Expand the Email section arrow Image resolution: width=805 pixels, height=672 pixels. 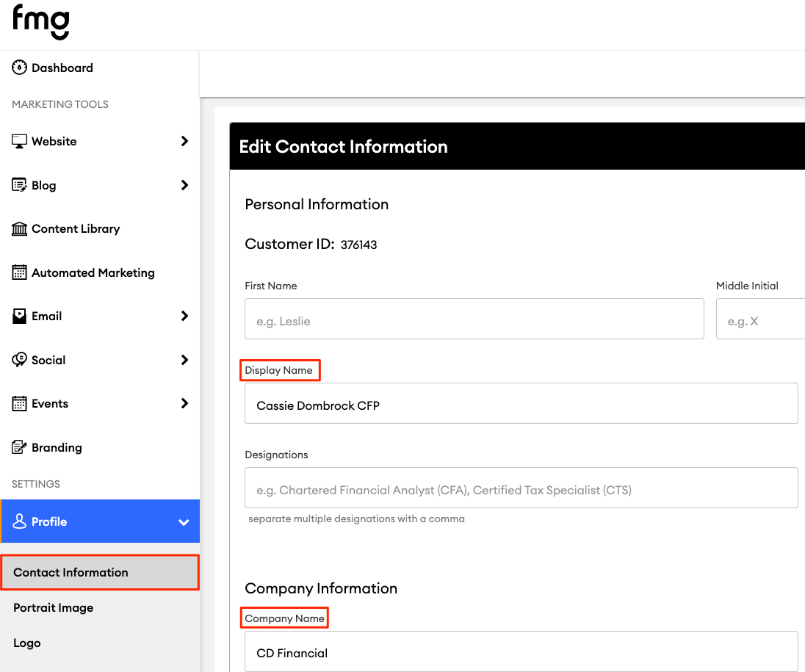(x=184, y=316)
